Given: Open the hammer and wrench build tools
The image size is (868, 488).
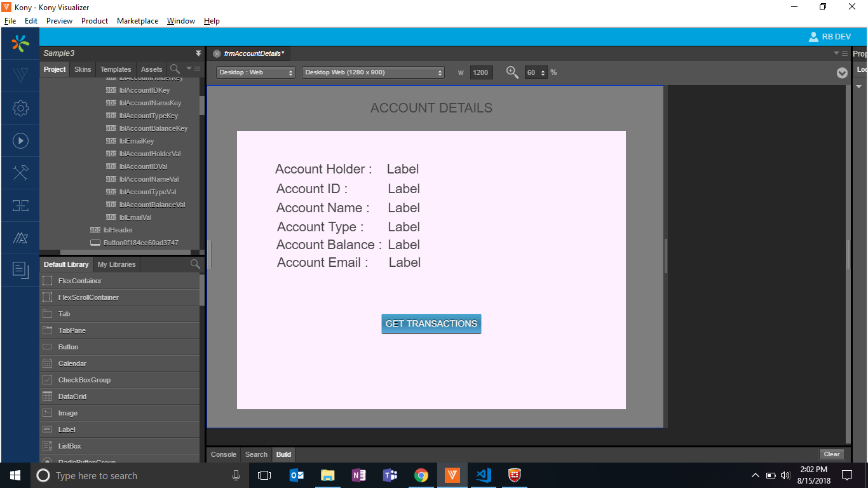Looking at the screenshot, I should (x=20, y=173).
